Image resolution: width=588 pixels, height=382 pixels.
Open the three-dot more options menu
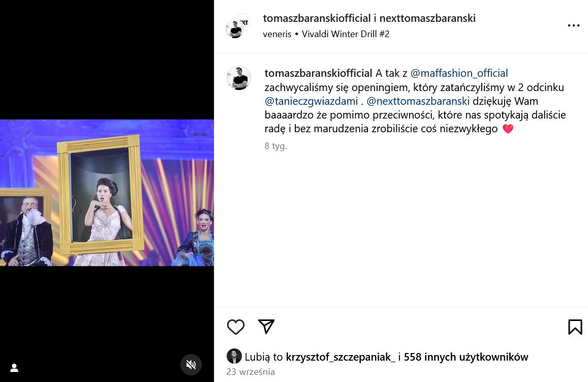[573, 25]
